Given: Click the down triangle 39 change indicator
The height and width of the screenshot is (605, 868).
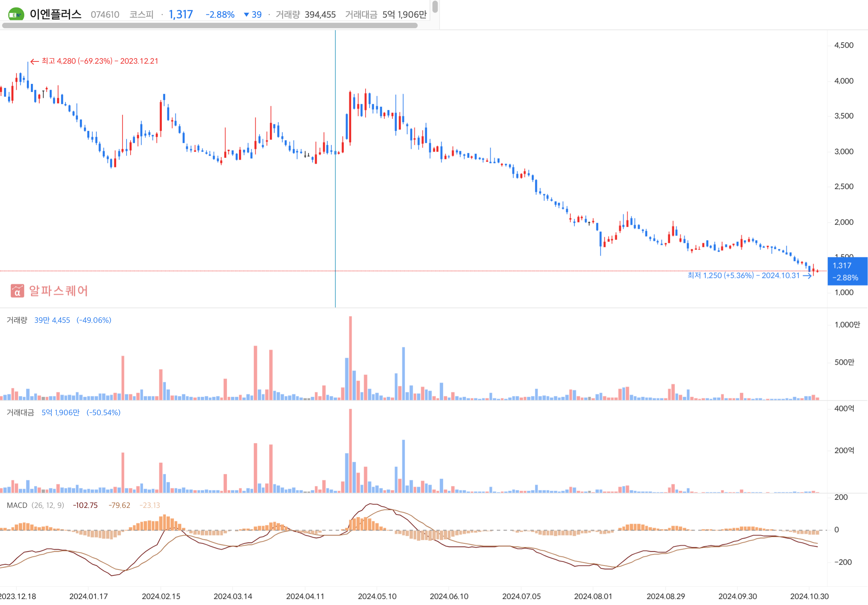Looking at the screenshot, I should [253, 15].
